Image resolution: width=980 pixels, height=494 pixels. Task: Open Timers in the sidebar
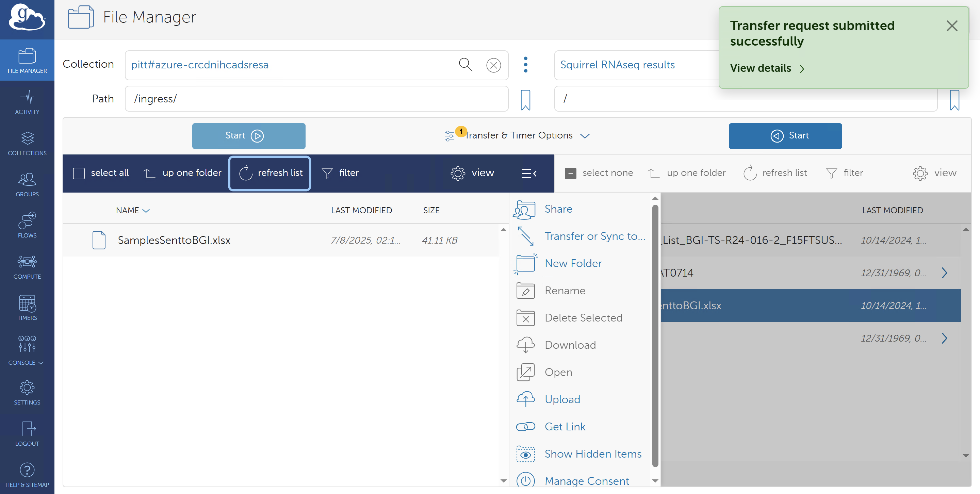(x=27, y=308)
